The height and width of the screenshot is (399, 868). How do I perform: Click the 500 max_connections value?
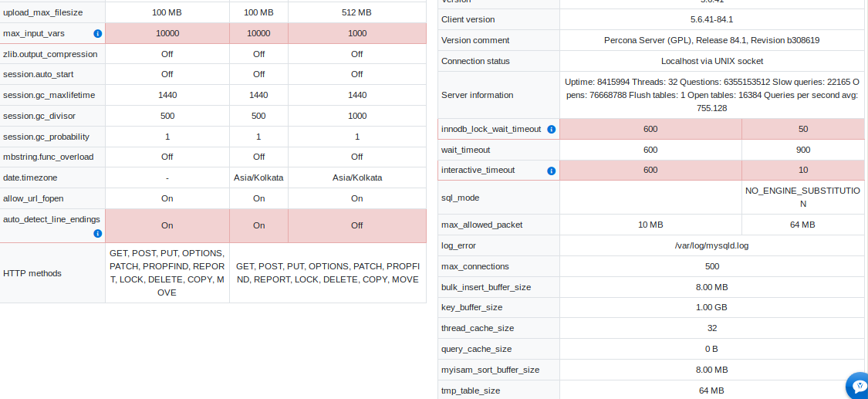pyautogui.click(x=712, y=267)
